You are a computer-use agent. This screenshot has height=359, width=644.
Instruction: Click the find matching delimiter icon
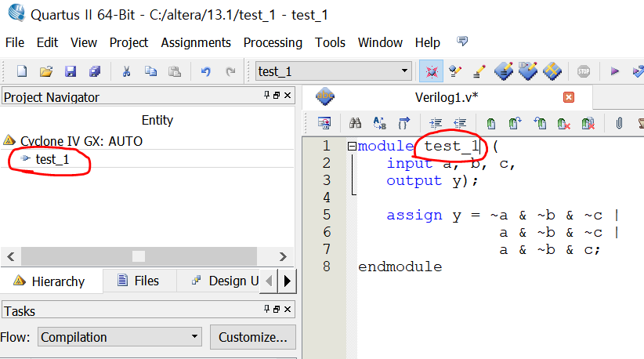[404, 123]
